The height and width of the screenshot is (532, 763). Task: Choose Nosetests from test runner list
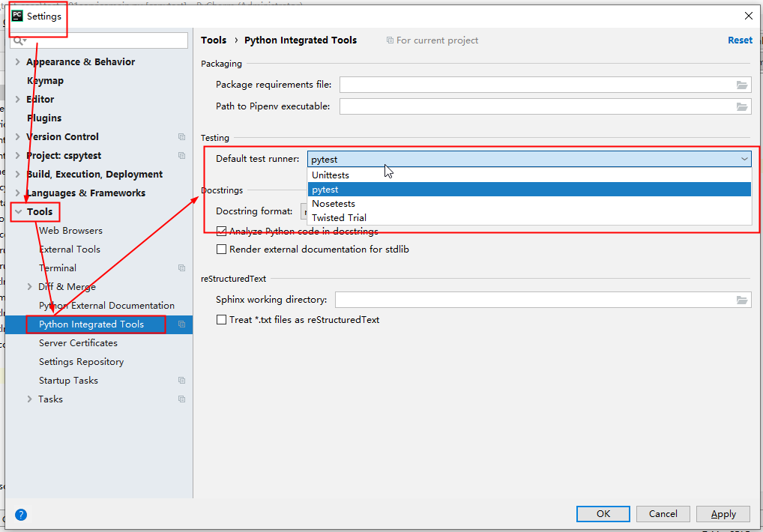[529, 204]
